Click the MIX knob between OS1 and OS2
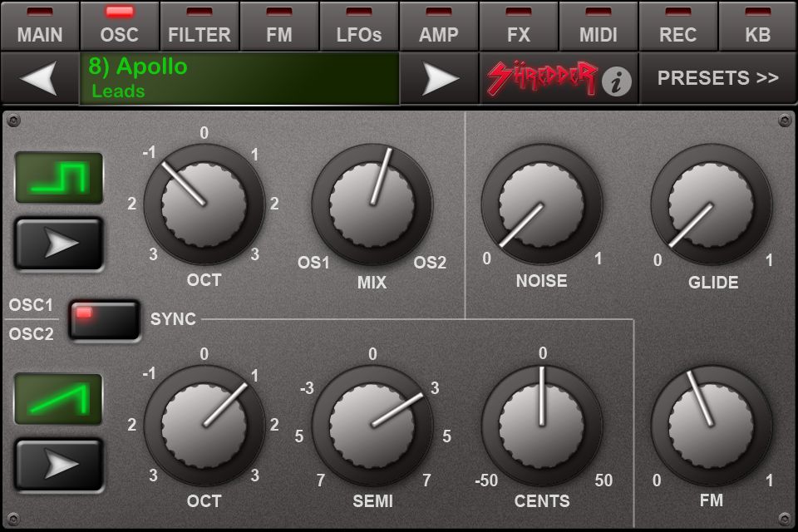This screenshot has height=532, width=798. tap(372, 204)
